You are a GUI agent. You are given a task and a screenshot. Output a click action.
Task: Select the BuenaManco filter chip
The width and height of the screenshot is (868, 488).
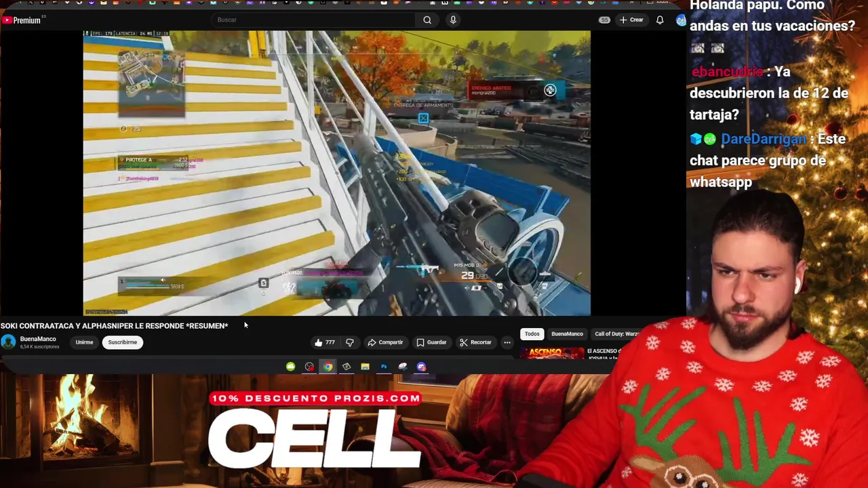567,333
